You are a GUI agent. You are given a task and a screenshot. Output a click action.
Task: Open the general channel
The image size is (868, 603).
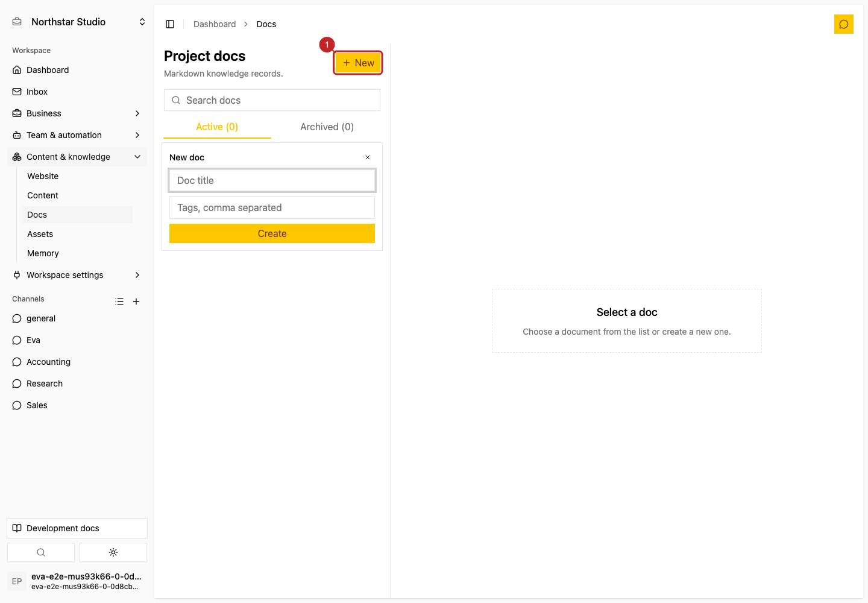click(x=77, y=318)
